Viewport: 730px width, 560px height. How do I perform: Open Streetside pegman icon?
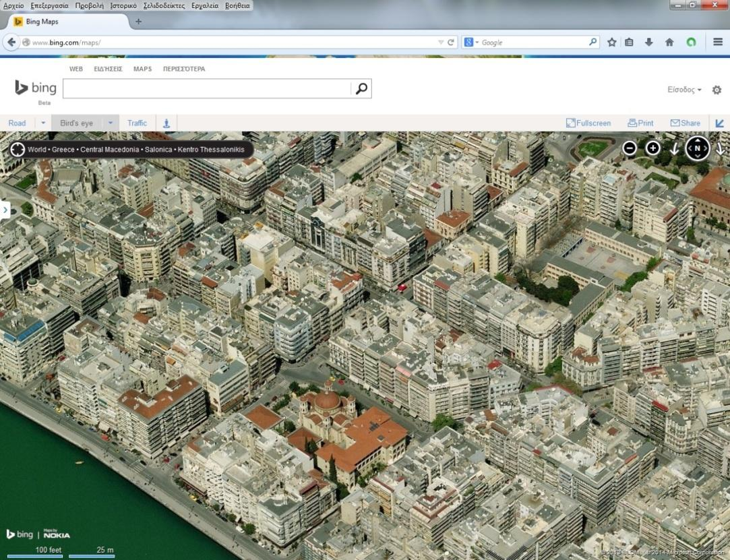click(166, 123)
